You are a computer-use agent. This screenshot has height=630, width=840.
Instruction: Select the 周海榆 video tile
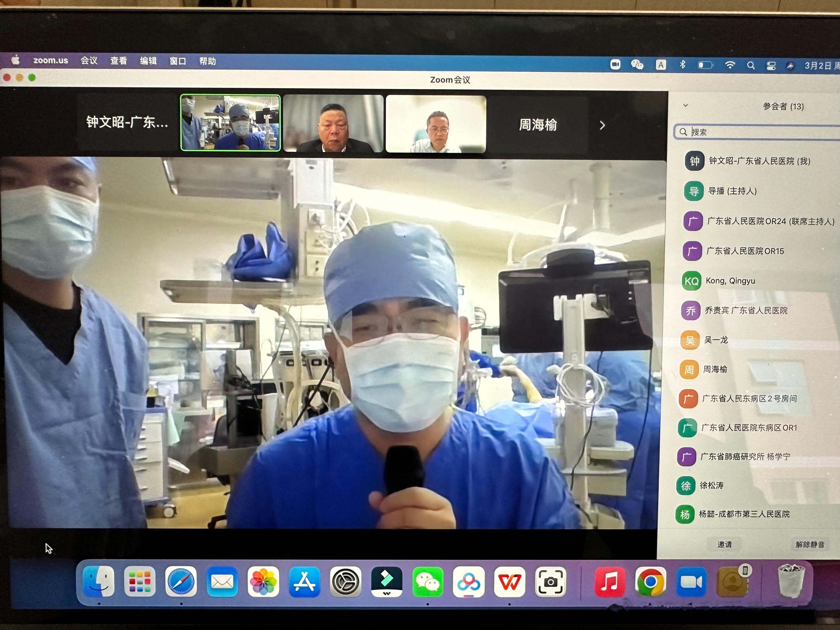pyautogui.click(x=538, y=125)
